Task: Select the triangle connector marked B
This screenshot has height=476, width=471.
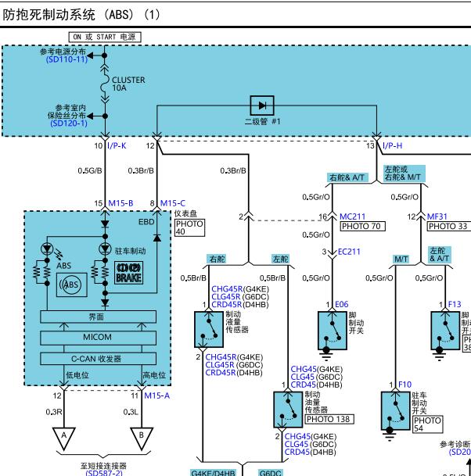Action: 142,438
